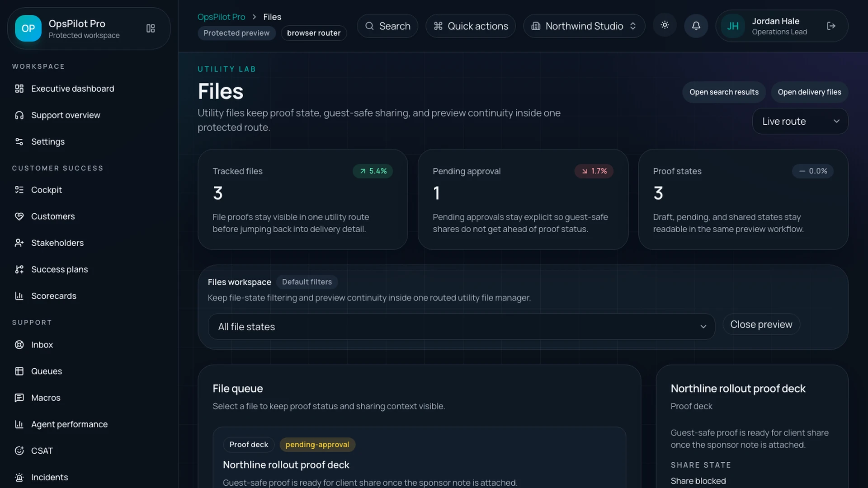
Task: Click the Inbox lifebuoy icon
Action: click(x=19, y=345)
